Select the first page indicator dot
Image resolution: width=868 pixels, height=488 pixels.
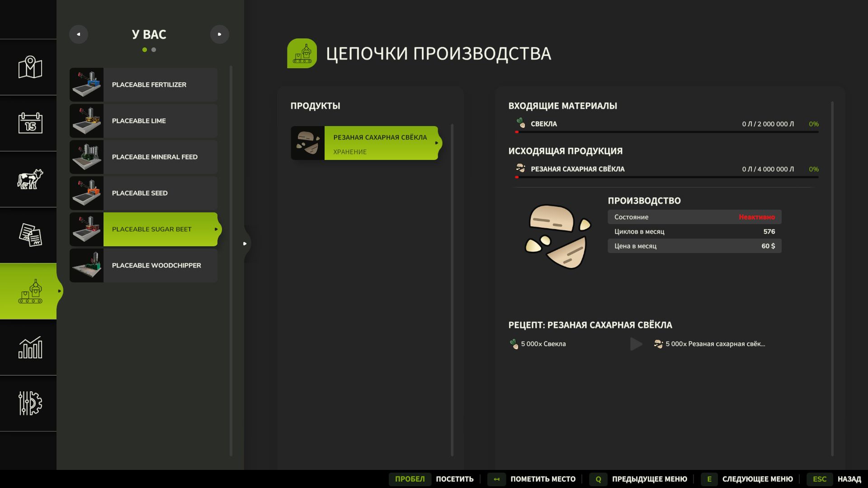[x=145, y=50]
